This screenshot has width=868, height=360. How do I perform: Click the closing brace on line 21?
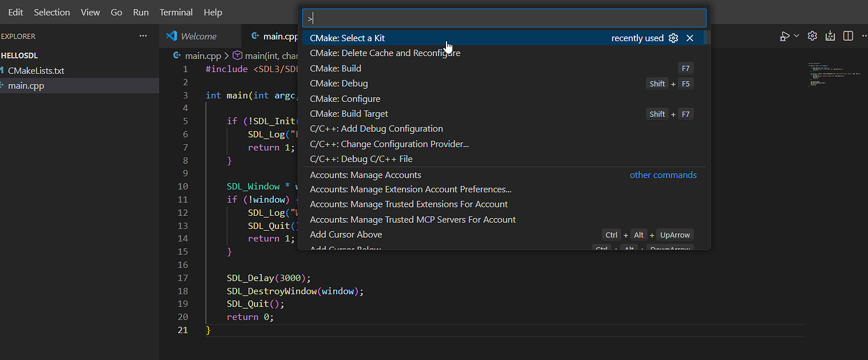click(208, 330)
